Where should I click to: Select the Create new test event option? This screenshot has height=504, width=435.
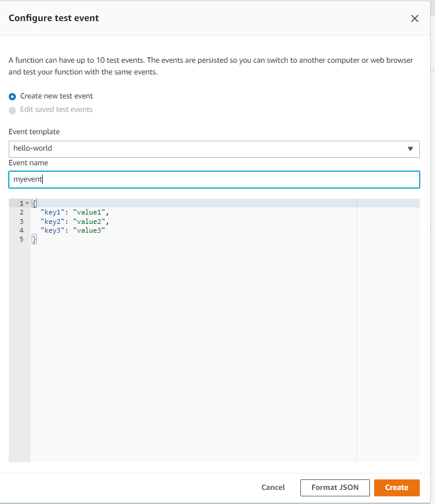click(12, 96)
